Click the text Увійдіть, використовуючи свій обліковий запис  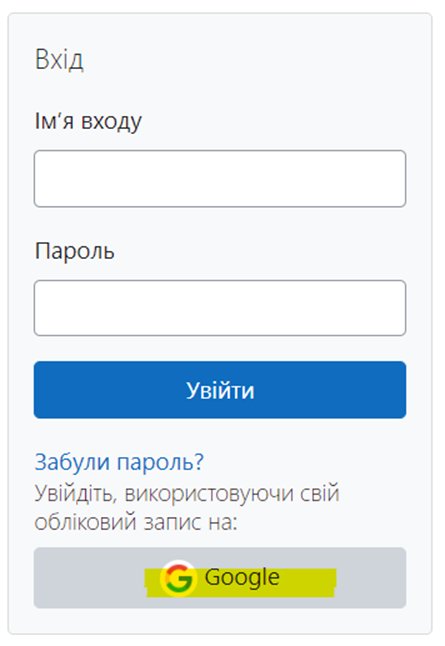click(x=187, y=508)
